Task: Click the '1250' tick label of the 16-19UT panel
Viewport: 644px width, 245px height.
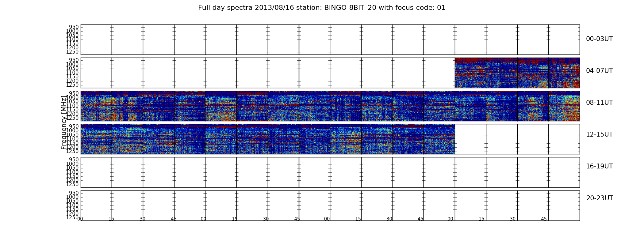Action: pos(72,184)
